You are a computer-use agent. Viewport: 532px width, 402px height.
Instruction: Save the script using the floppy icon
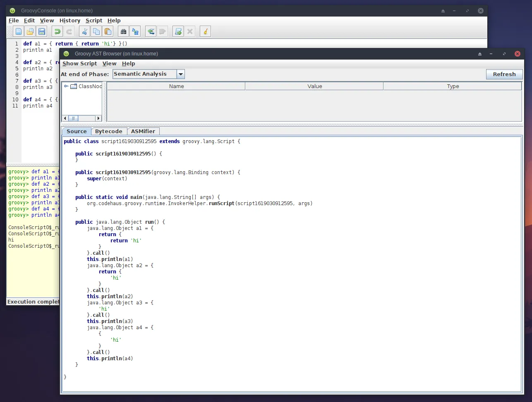coord(41,31)
